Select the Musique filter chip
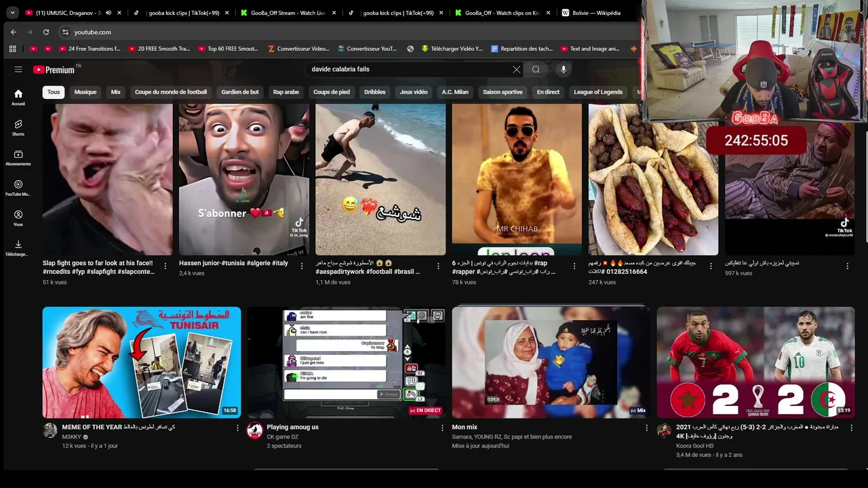This screenshot has width=868, height=488. 85,92
